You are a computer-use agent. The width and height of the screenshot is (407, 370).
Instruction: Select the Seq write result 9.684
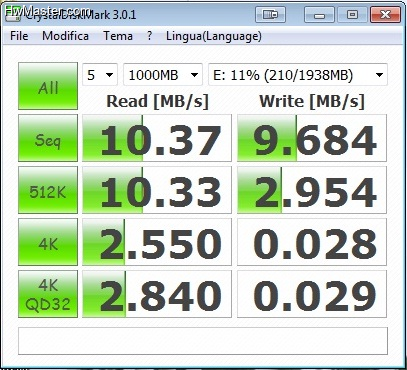312,138
